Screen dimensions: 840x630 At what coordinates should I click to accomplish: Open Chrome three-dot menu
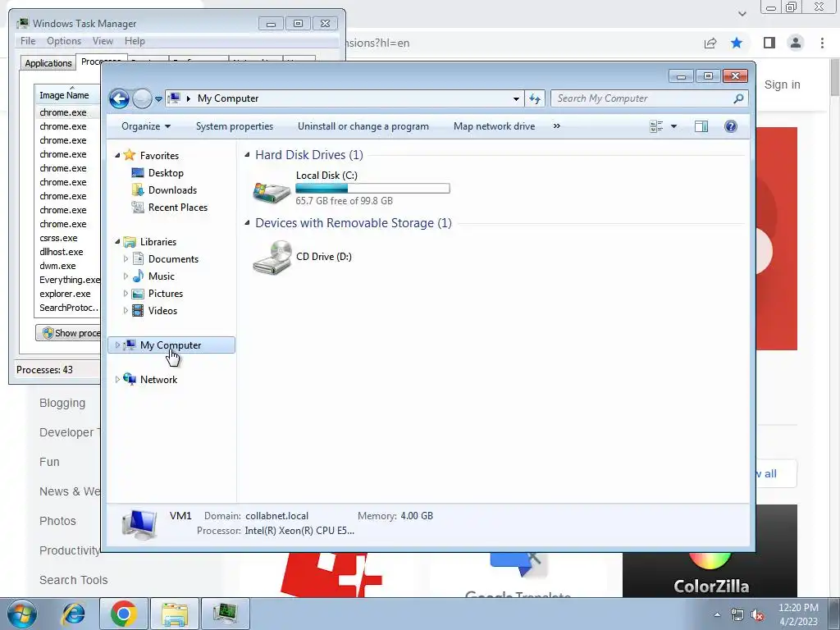[822, 43]
